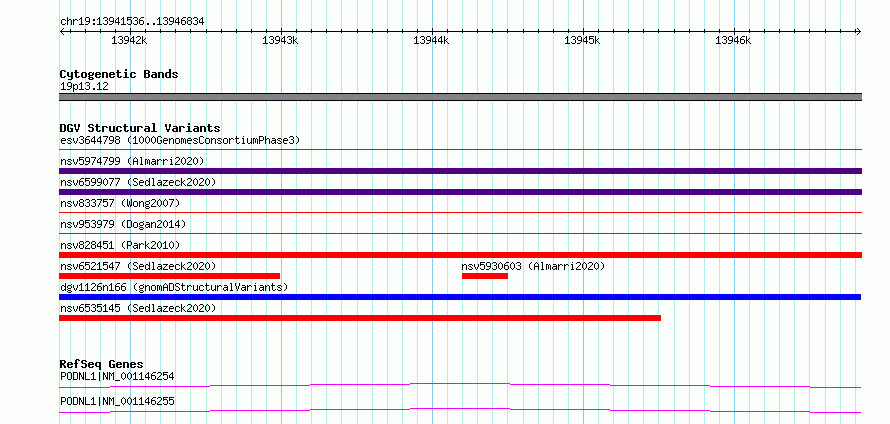
Task: Click the blue bar under dgv1126n166
Action: click(460, 297)
